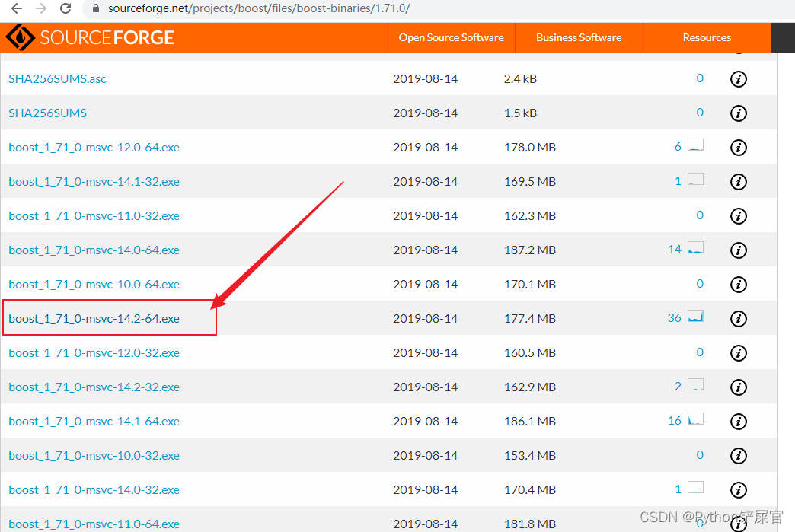
Task: Show info for boost_1_71_0-msvc-10.0-64.exe
Action: click(738, 284)
